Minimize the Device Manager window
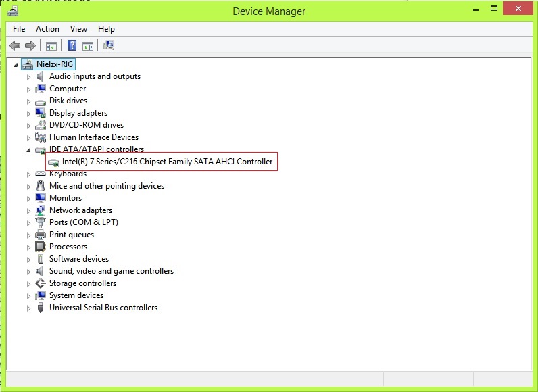Viewport: 538px width, 392px height. pos(476,9)
